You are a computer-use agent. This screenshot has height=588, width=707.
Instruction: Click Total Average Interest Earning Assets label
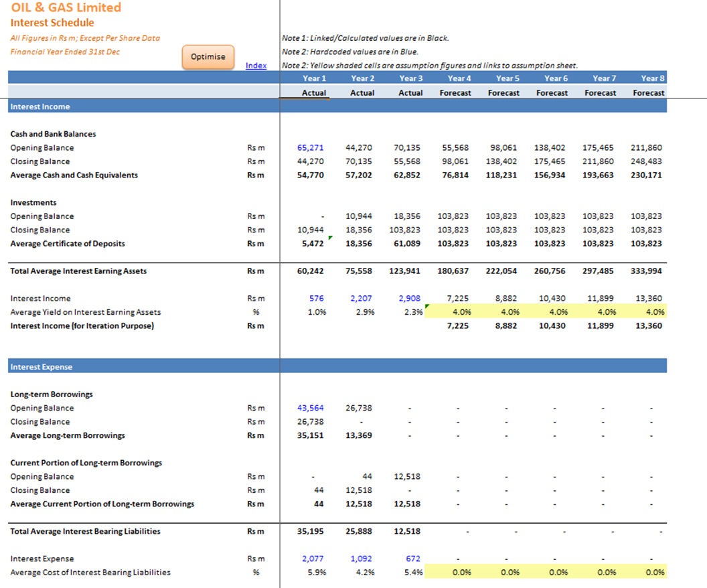coord(78,271)
